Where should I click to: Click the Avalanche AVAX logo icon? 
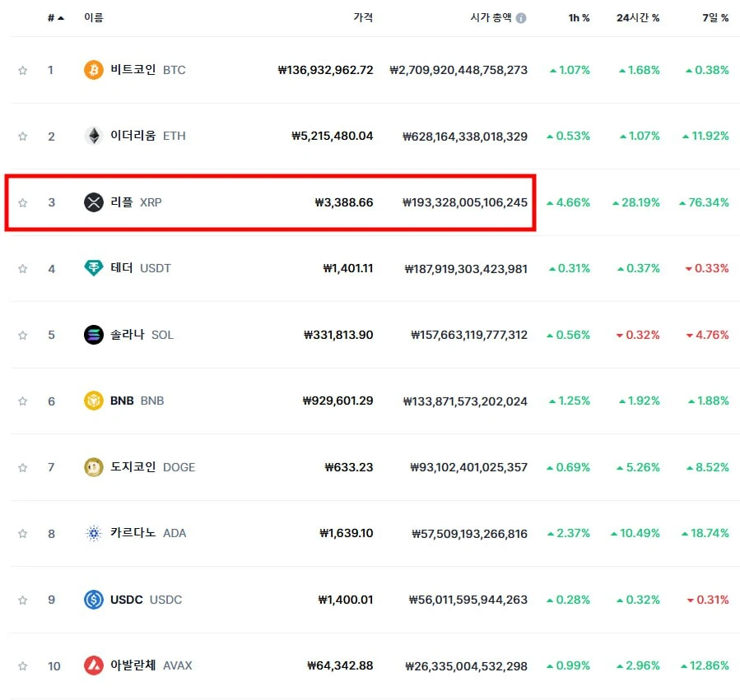pos(94,665)
